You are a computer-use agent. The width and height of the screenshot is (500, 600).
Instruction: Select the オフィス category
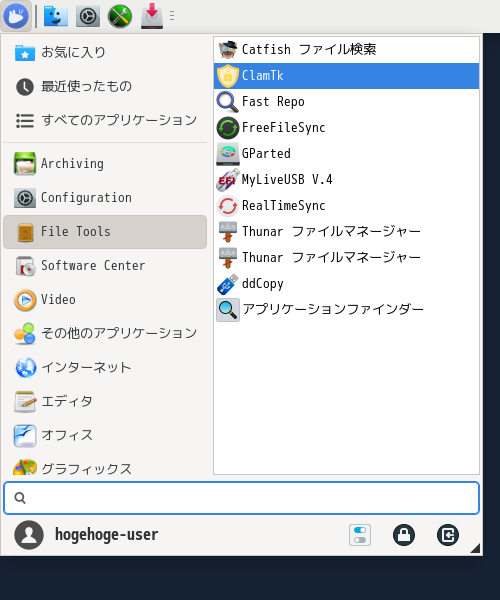pyautogui.click(x=105, y=435)
